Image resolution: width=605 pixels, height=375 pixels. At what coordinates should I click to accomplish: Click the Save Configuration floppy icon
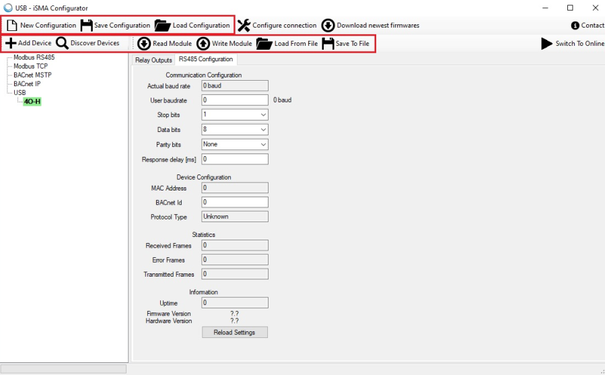[86, 25]
